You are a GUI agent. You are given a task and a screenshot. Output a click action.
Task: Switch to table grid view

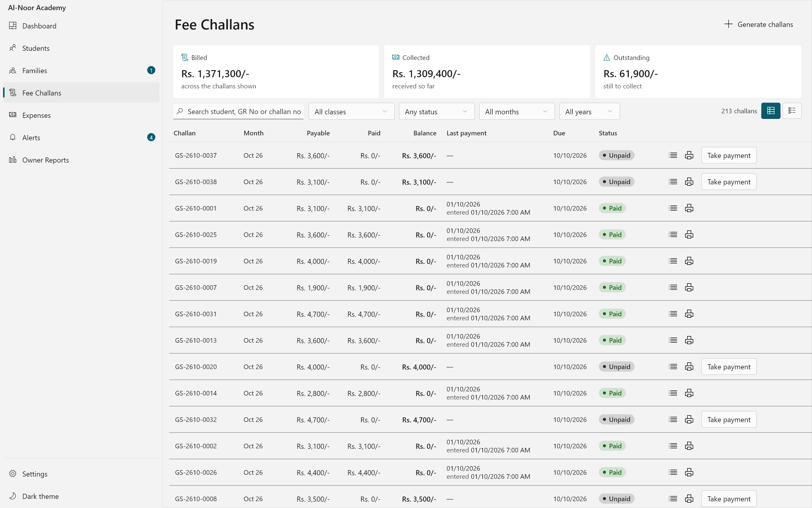coord(771,111)
